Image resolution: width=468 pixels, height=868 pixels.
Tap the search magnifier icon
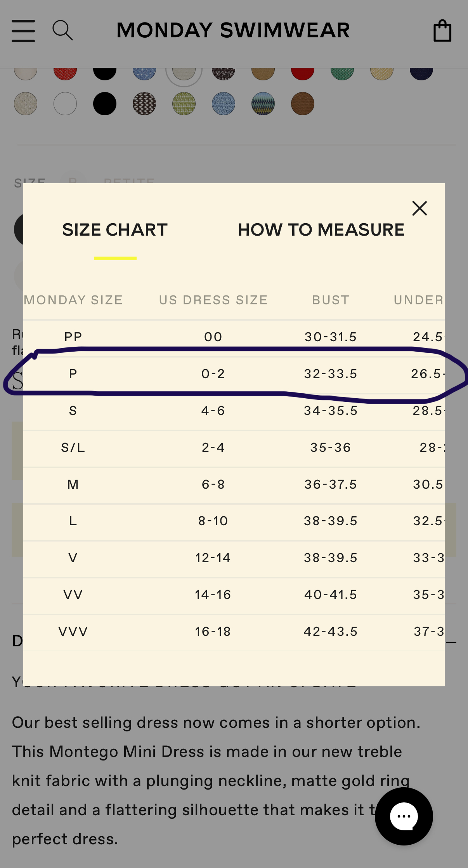(x=62, y=31)
